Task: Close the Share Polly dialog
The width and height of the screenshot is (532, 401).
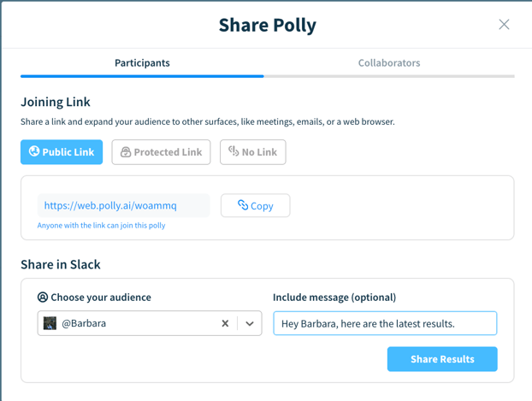Action: click(504, 25)
